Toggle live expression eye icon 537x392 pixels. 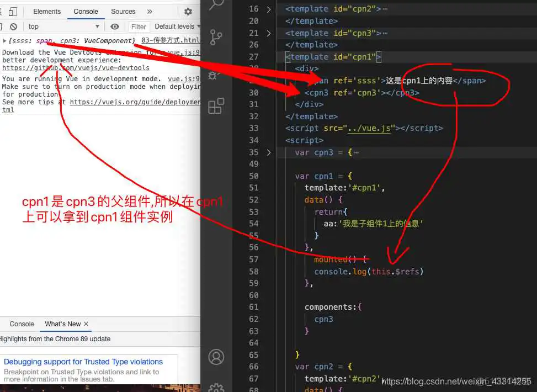pyautogui.click(x=115, y=27)
